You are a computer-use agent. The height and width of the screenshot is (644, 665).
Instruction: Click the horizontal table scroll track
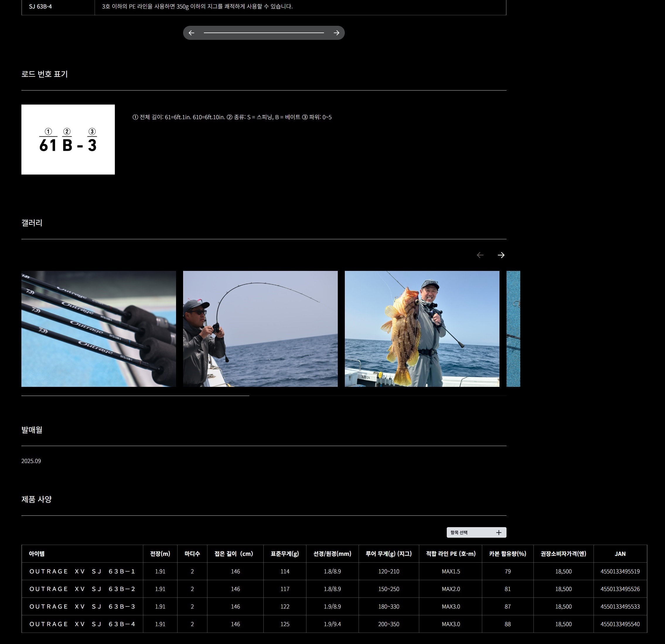tap(264, 33)
